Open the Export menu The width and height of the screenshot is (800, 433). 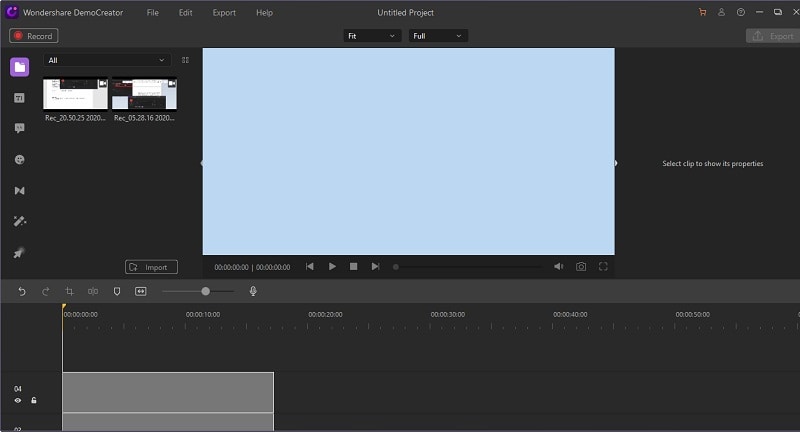coord(224,13)
